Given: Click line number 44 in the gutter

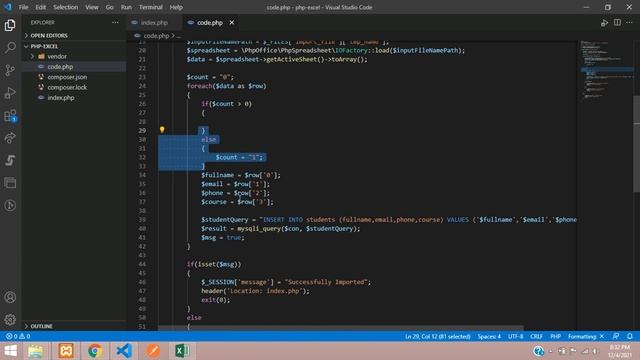Looking at the screenshot, I should (142, 264).
